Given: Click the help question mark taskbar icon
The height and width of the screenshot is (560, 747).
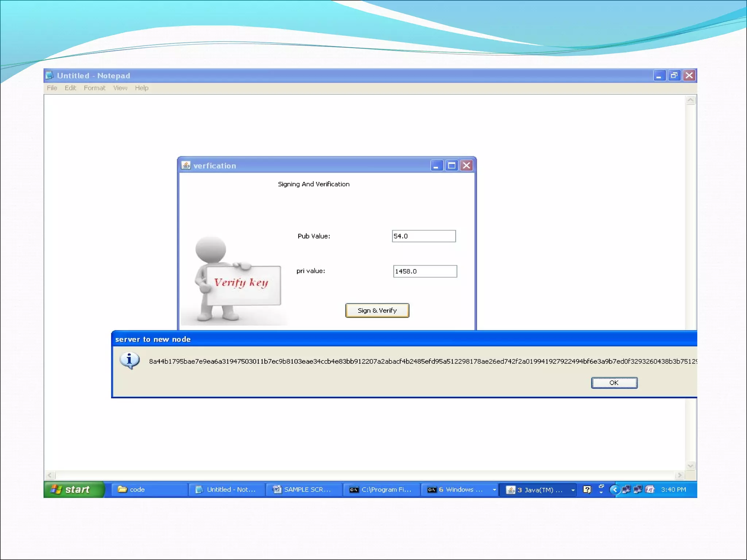Looking at the screenshot, I should pyautogui.click(x=587, y=489).
